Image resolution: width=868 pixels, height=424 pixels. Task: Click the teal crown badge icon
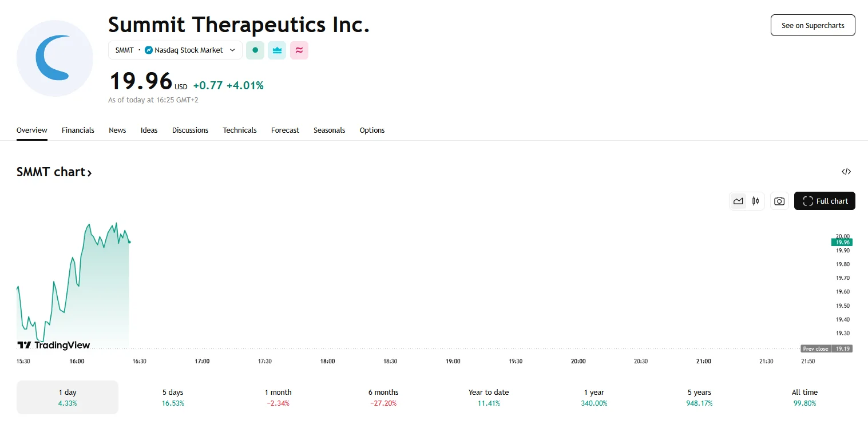[x=277, y=50]
